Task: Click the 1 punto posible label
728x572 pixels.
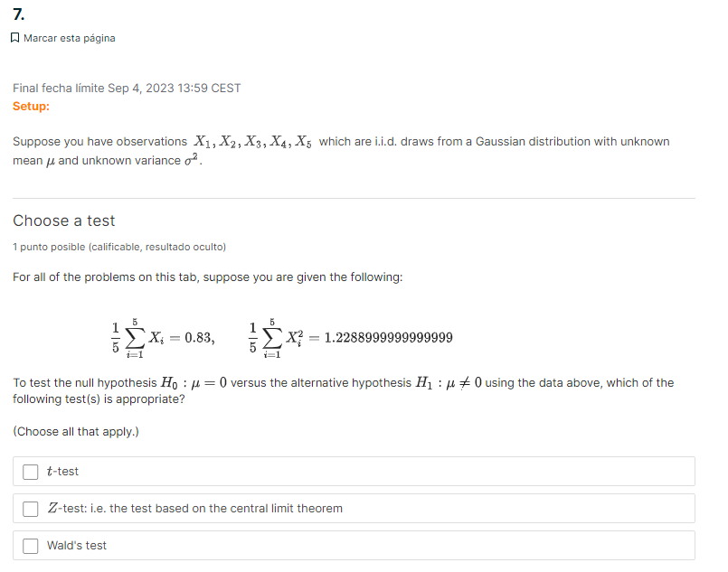Action: tap(119, 246)
